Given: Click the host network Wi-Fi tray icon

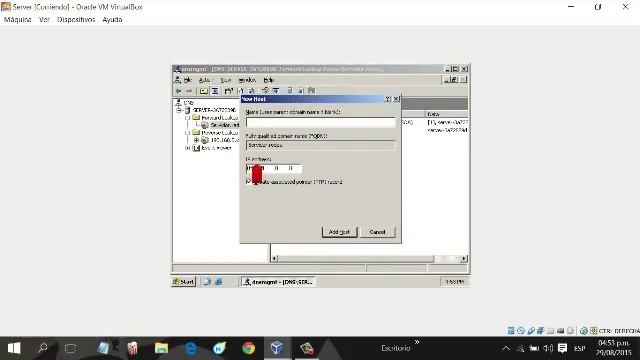Looking at the screenshot, I should coord(520,348).
